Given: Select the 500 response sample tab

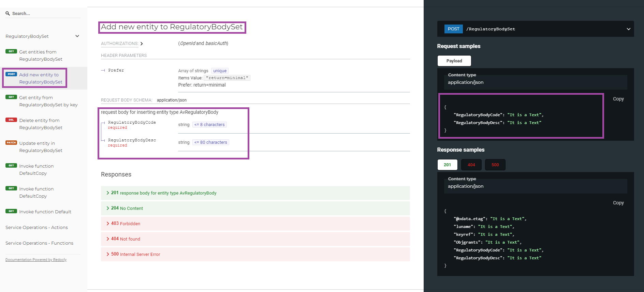Looking at the screenshot, I should coord(495,165).
